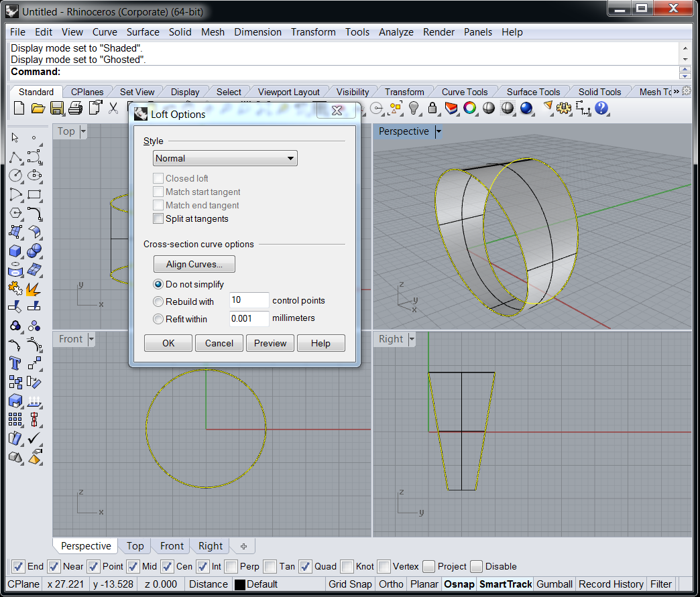The width and height of the screenshot is (700, 597).
Task: Click Help button in Loft Options
Action: 321,343
